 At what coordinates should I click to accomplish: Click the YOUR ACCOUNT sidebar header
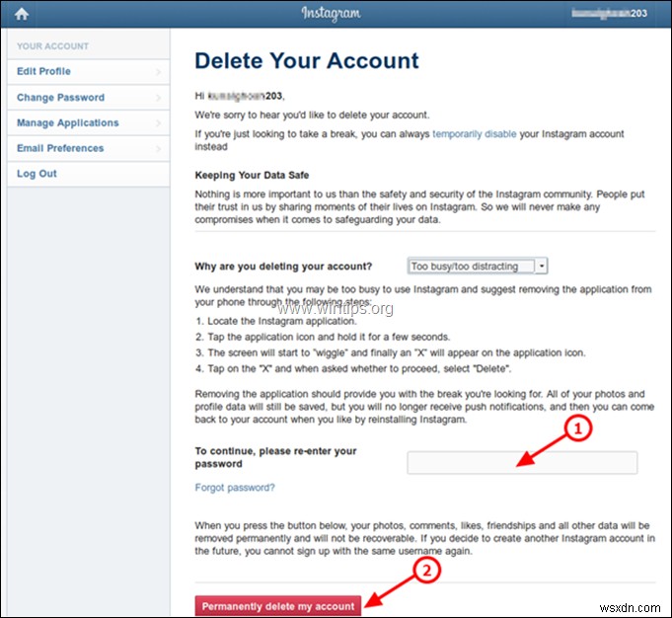point(52,46)
